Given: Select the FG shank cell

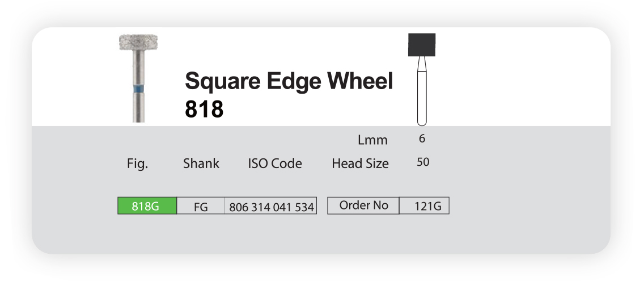Looking at the screenshot, I should coord(201,207).
